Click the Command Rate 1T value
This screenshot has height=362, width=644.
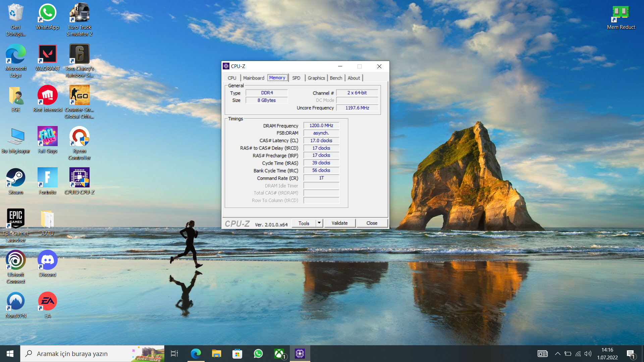click(x=321, y=178)
